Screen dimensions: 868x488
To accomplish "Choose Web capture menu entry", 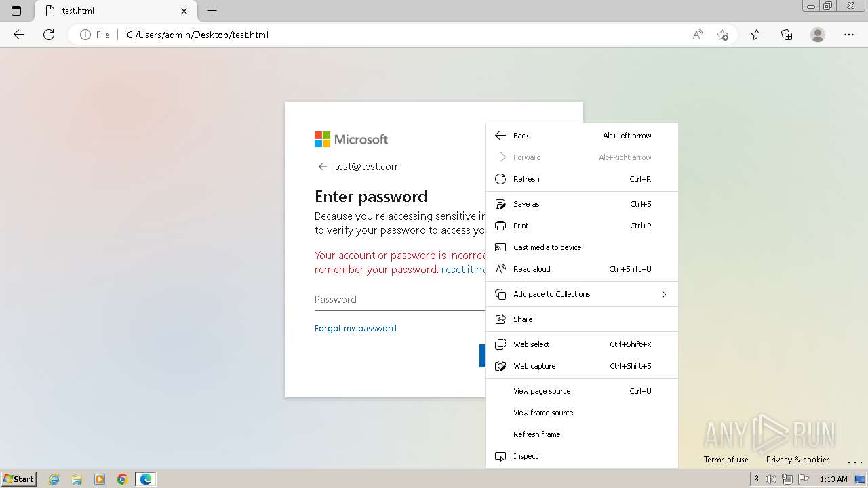I will point(582,366).
